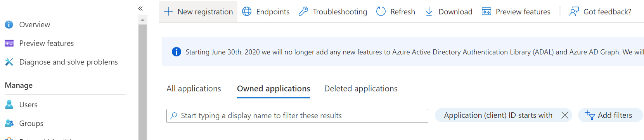Click the Refresh circular arrow icon
This screenshot has width=644, height=140.
point(381,12)
